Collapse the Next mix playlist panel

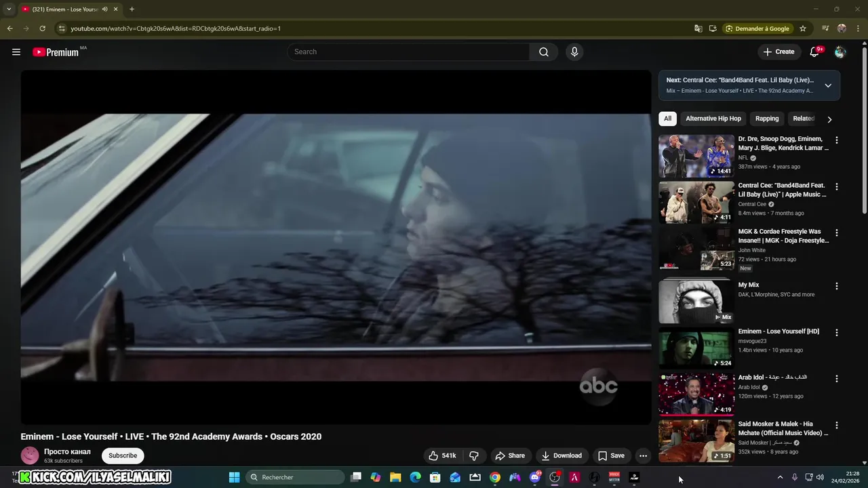828,85
